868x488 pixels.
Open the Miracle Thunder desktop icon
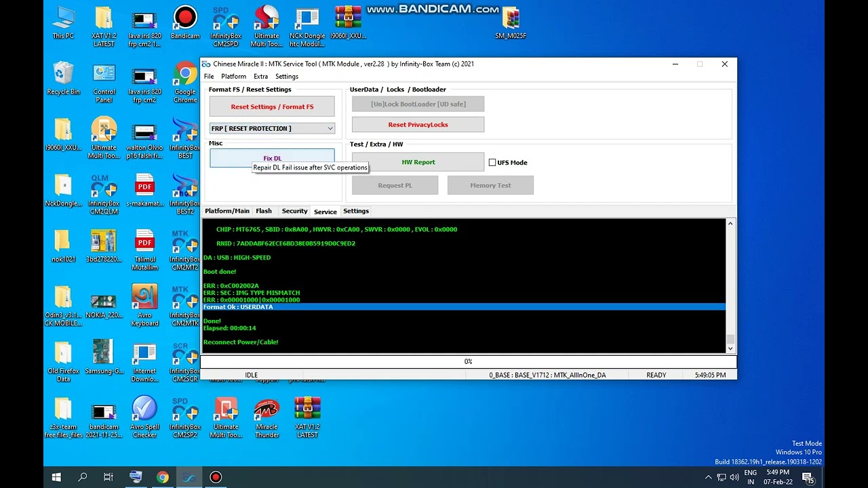(x=267, y=417)
